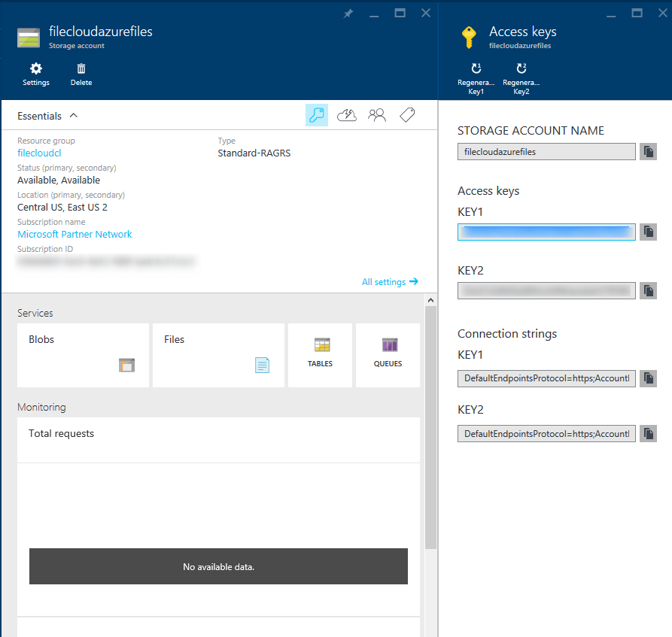
Task: Copy the KEY1 access key
Action: 648,232
